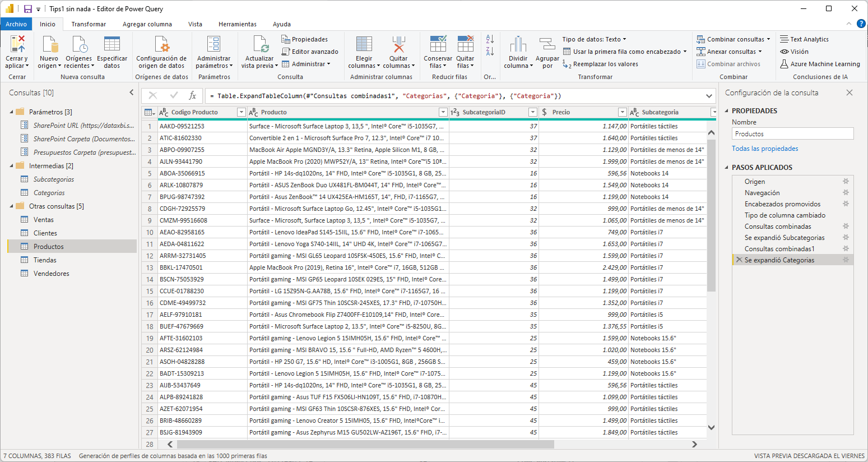
Task: Delete the Se expandió Categorias step
Action: pyautogui.click(x=739, y=260)
